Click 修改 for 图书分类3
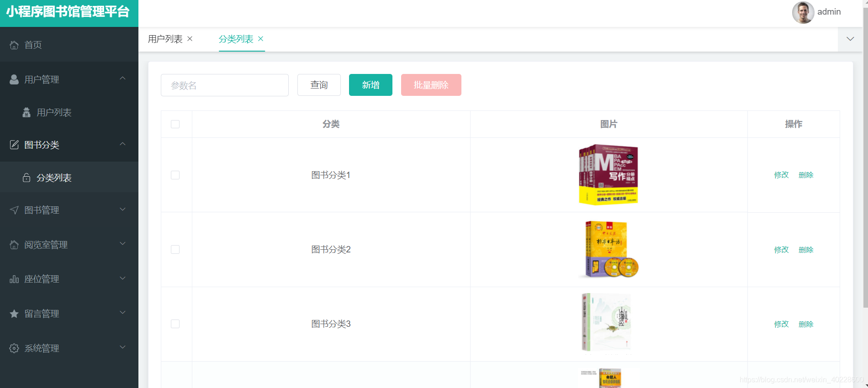This screenshot has height=388, width=868. [x=781, y=324]
